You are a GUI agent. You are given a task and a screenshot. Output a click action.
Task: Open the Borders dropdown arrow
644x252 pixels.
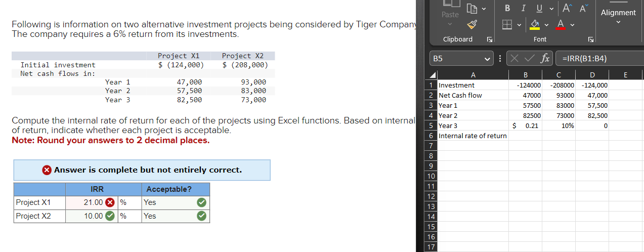tap(518, 24)
